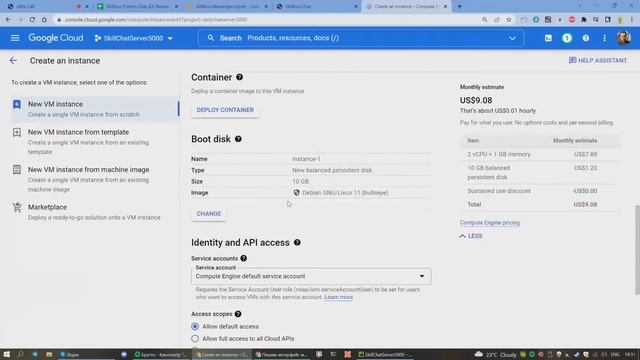Select New VM instance from machine image
This screenshot has height=360, width=640.
(95, 179)
